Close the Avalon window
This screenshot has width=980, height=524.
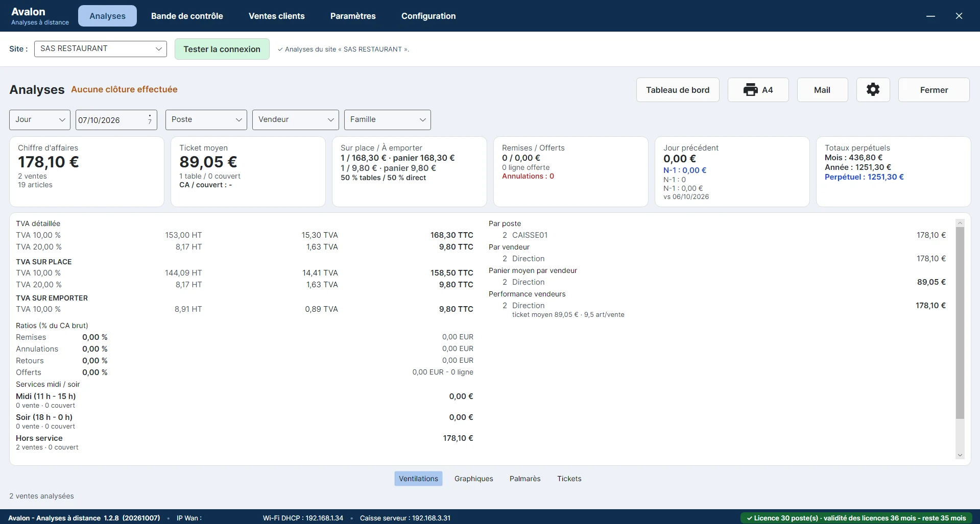coord(959,16)
